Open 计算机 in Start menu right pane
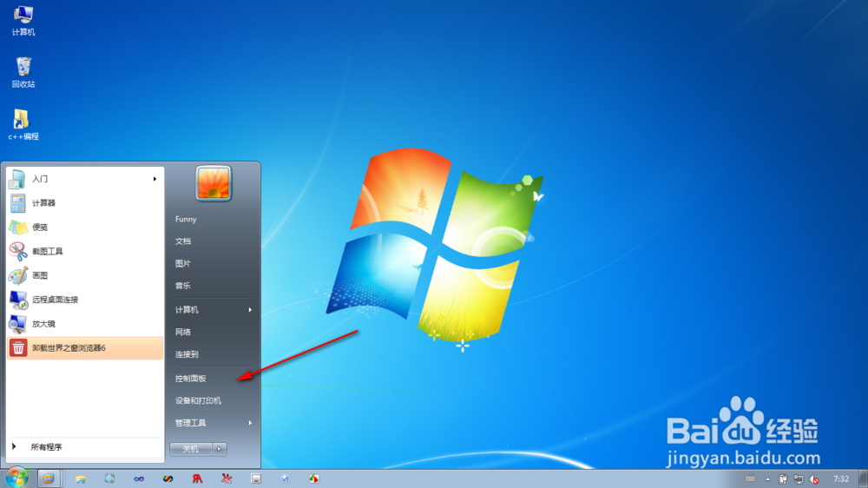The height and width of the screenshot is (488, 868). [x=214, y=310]
